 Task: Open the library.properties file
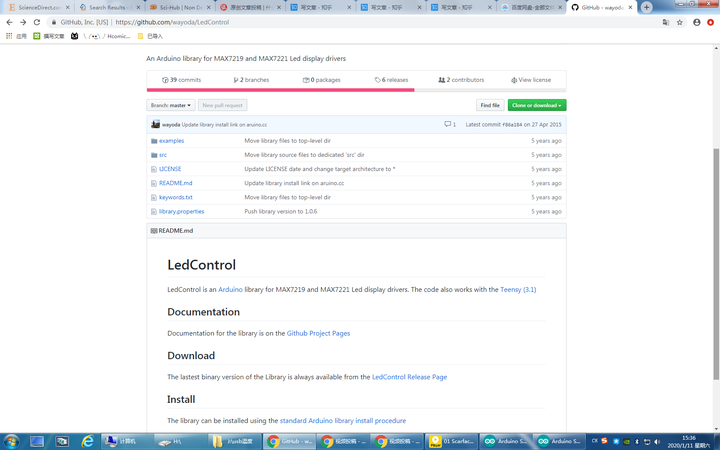tap(181, 212)
